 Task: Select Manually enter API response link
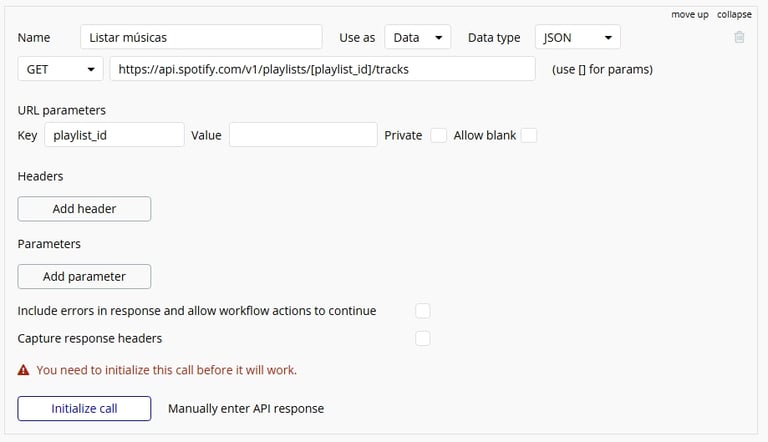pyautogui.click(x=246, y=409)
